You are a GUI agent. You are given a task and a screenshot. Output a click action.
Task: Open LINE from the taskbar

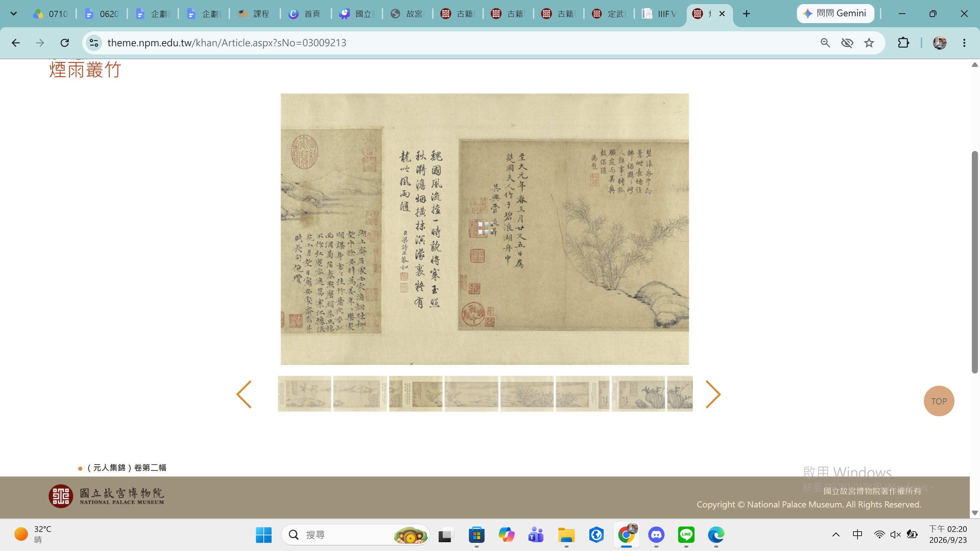[686, 535]
